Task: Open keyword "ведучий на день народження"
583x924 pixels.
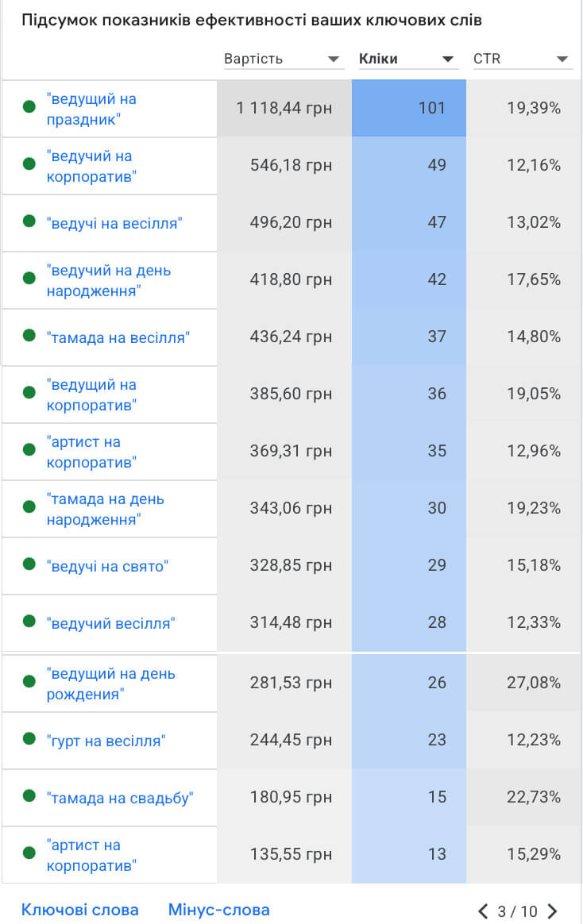Action: [109, 280]
